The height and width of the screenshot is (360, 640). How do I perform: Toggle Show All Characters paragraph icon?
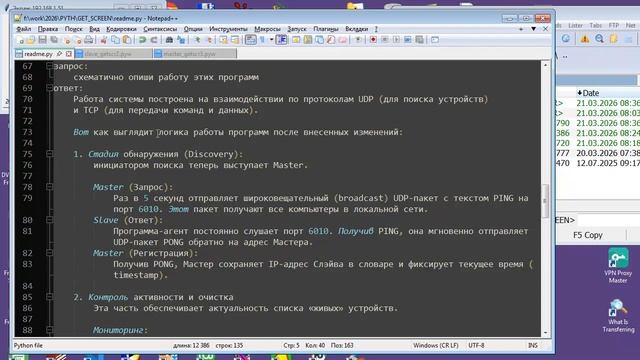[262, 40]
